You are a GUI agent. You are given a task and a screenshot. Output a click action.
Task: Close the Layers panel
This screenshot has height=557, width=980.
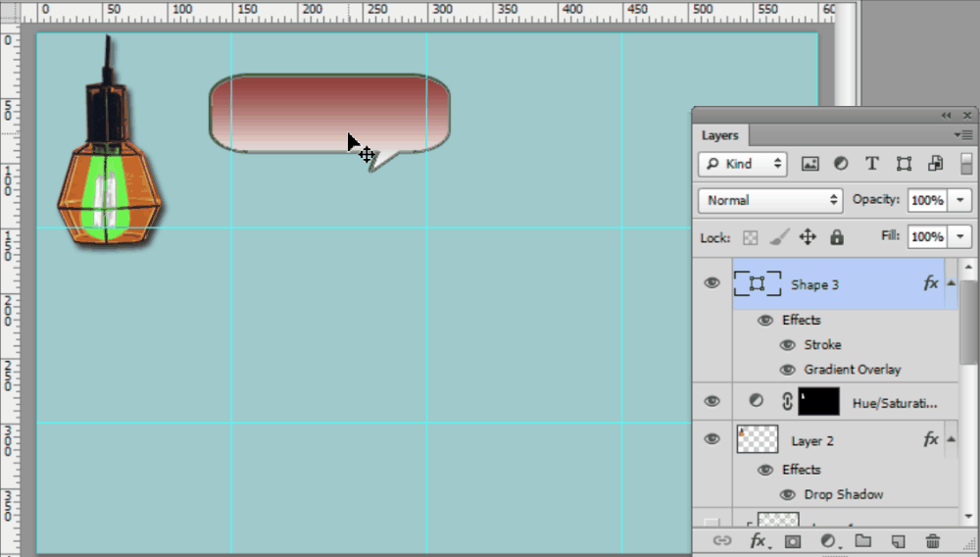[x=967, y=116]
